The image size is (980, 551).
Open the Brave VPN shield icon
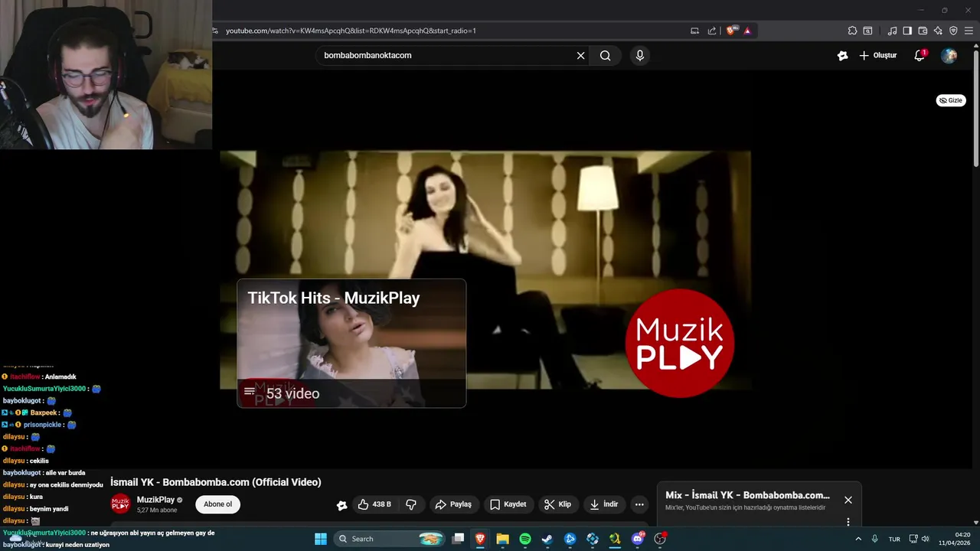coord(953,31)
